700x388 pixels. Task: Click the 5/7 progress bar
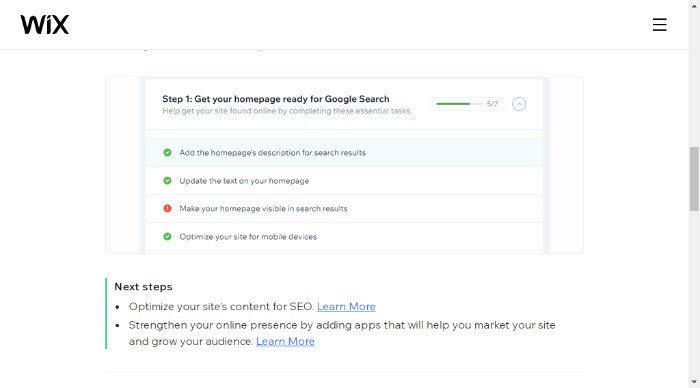[x=467, y=104]
